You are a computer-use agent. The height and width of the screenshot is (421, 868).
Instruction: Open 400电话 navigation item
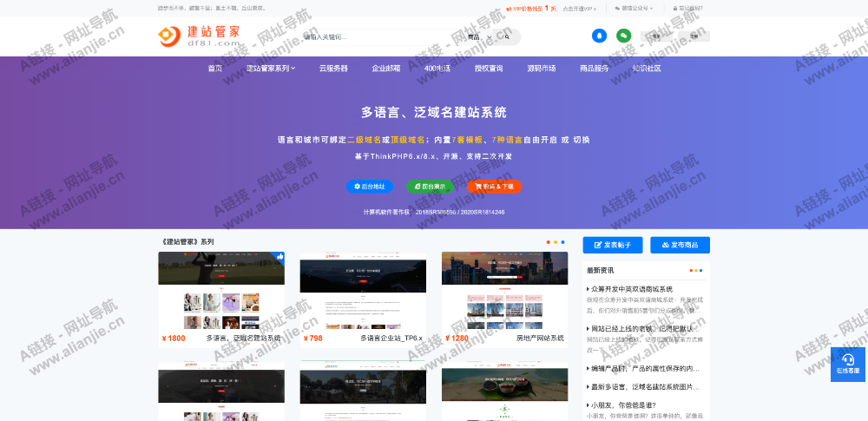(x=437, y=68)
